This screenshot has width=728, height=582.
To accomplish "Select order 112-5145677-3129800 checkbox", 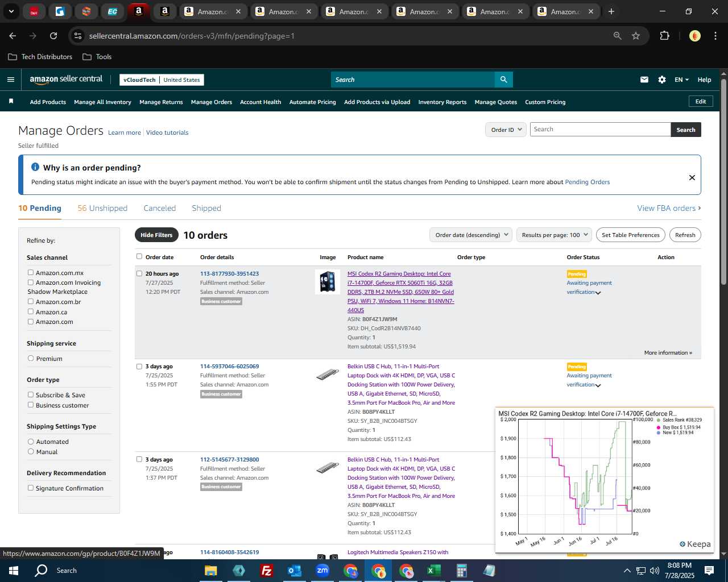I will tap(139, 459).
